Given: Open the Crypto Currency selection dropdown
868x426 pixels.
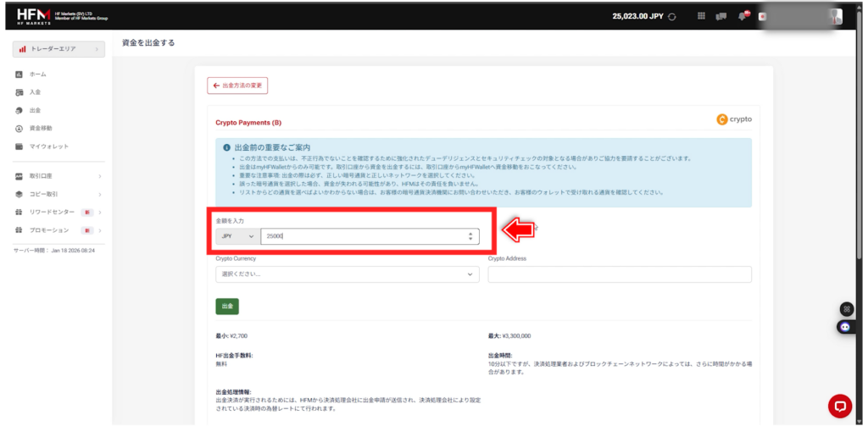Looking at the screenshot, I should (348, 274).
